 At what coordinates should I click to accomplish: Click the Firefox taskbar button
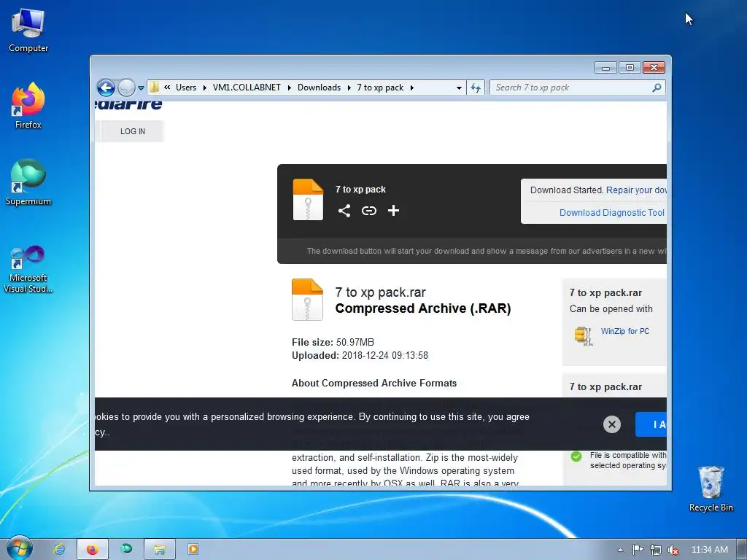click(93, 550)
